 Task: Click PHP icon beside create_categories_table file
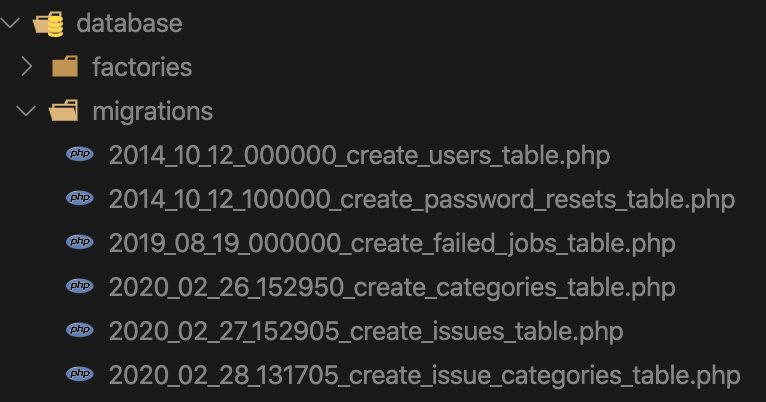(x=80, y=286)
